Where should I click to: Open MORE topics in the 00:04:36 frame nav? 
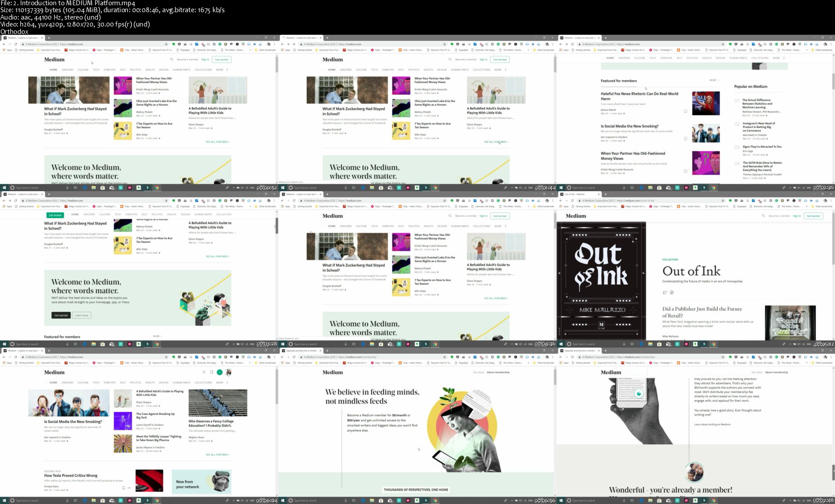pos(498,226)
